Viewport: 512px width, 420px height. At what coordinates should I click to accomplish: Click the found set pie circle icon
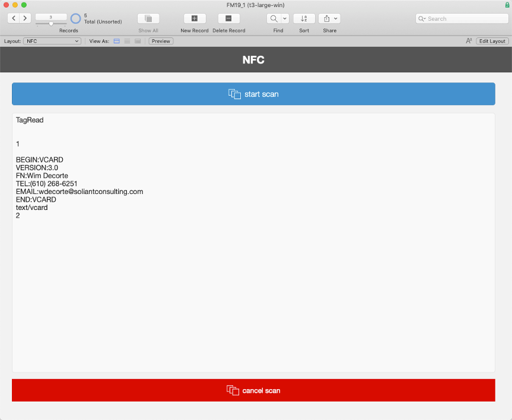75,18
